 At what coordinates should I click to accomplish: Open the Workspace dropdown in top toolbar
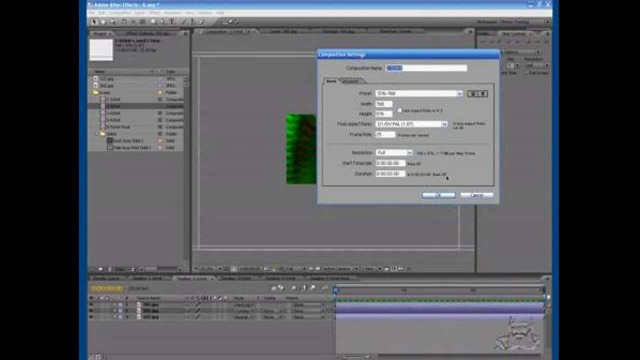(524, 22)
